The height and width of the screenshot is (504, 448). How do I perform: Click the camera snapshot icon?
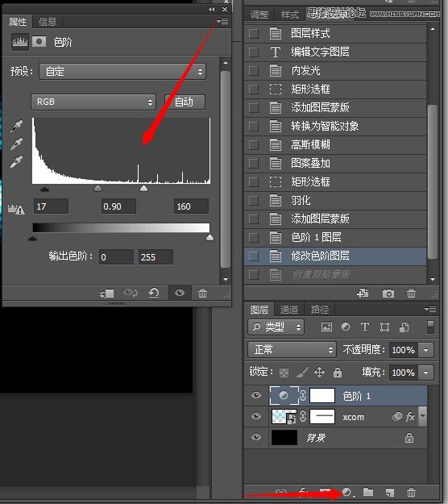click(388, 294)
